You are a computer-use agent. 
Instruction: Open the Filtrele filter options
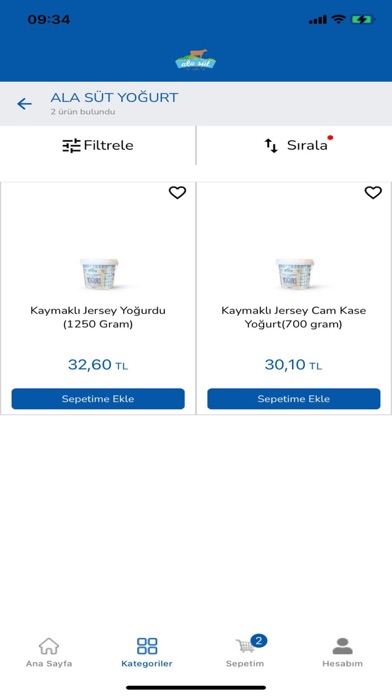[98, 145]
